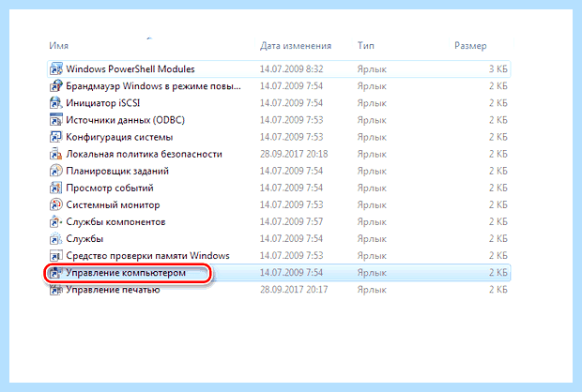This screenshot has height=392, width=582.
Task: Click the 2 КБ size of Системный монитор
Action: click(498, 204)
